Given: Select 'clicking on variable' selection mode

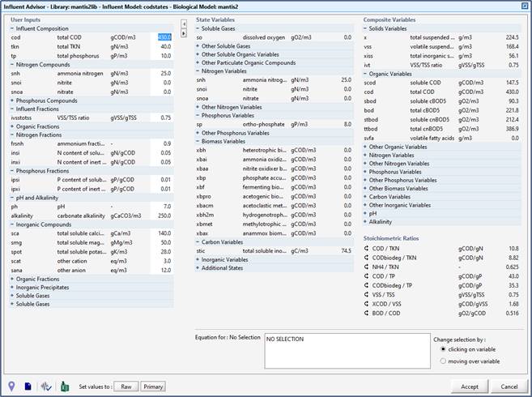Looking at the screenshot, I should pyautogui.click(x=443, y=349).
